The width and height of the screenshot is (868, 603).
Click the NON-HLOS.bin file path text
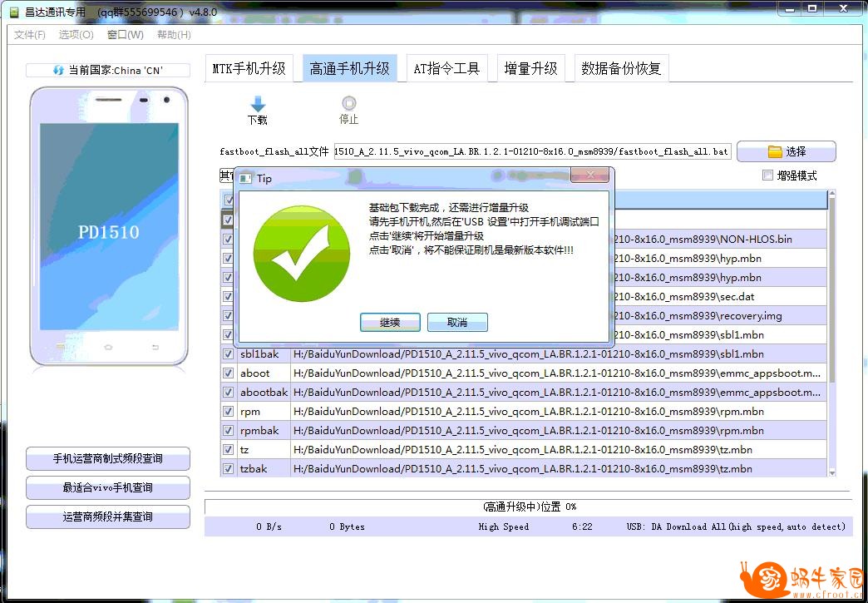703,240
